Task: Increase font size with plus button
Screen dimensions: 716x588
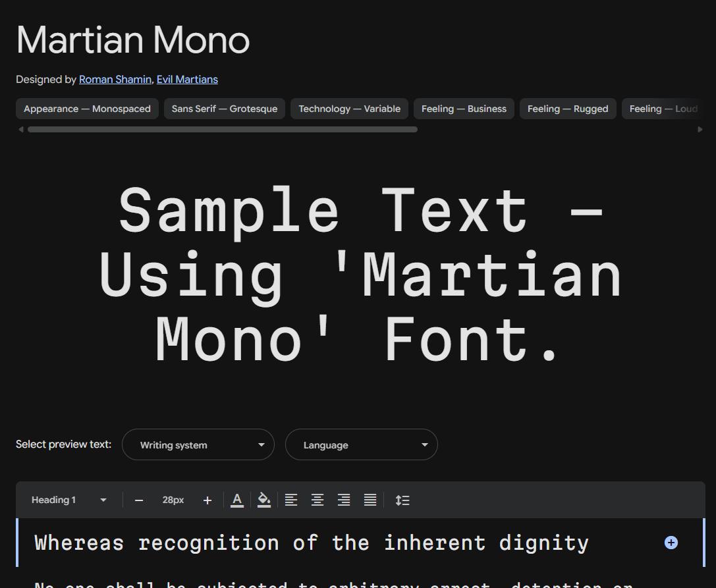Action: [x=207, y=500]
